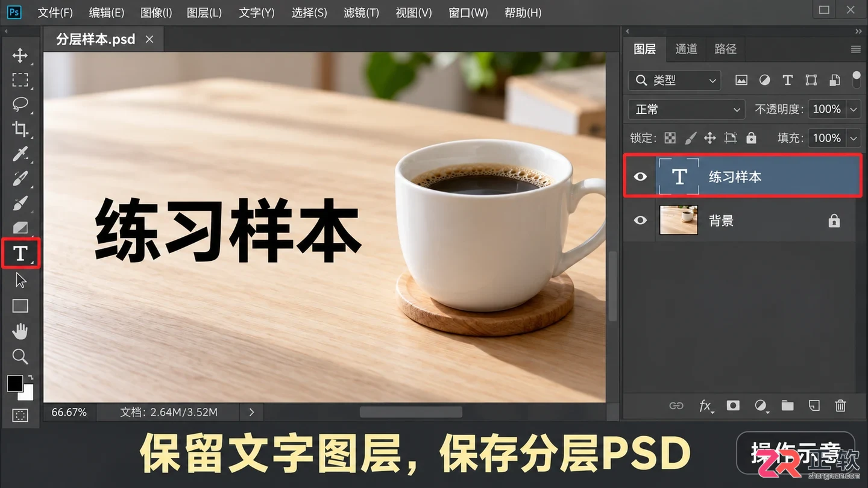Click the new adjustment layer button
This screenshot has width=868, height=488.
pyautogui.click(x=761, y=406)
